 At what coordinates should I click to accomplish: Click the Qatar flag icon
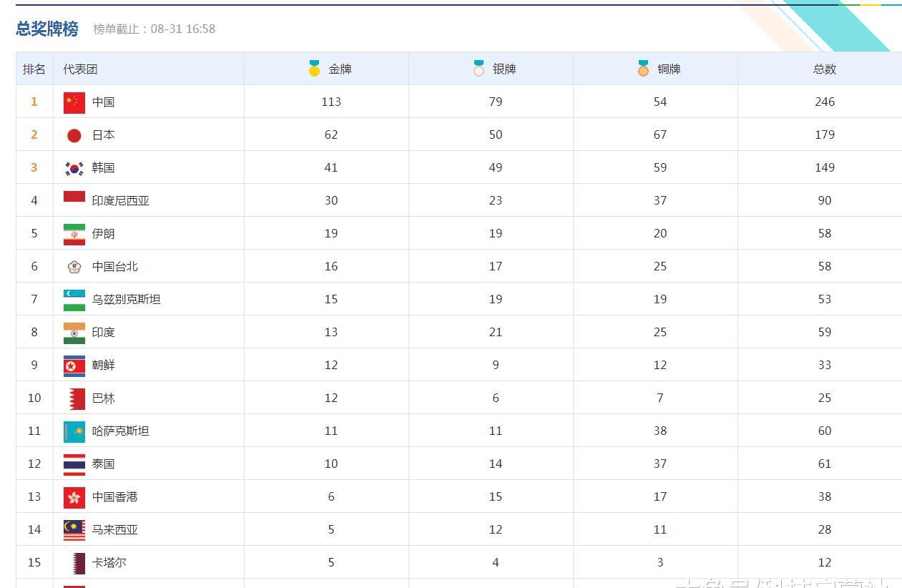tap(74, 563)
